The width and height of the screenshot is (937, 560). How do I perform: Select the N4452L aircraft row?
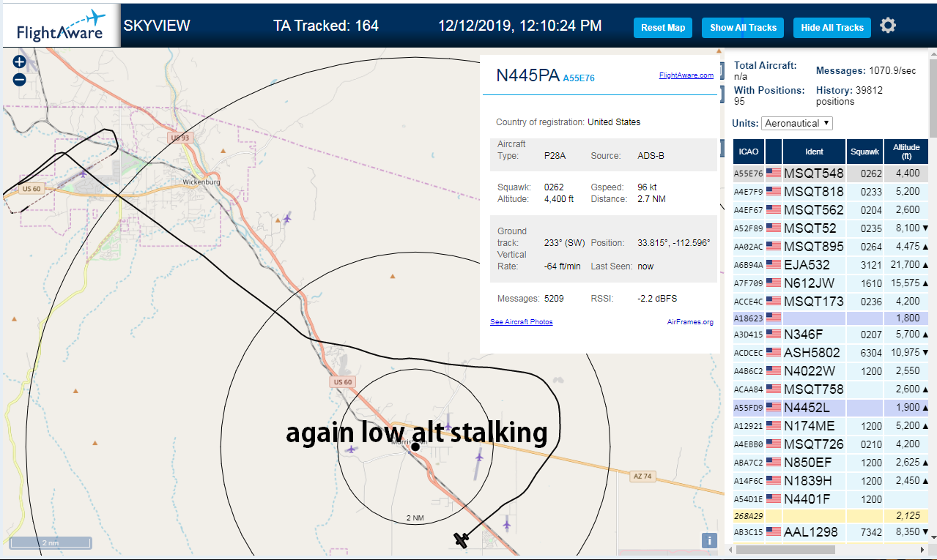831,408
